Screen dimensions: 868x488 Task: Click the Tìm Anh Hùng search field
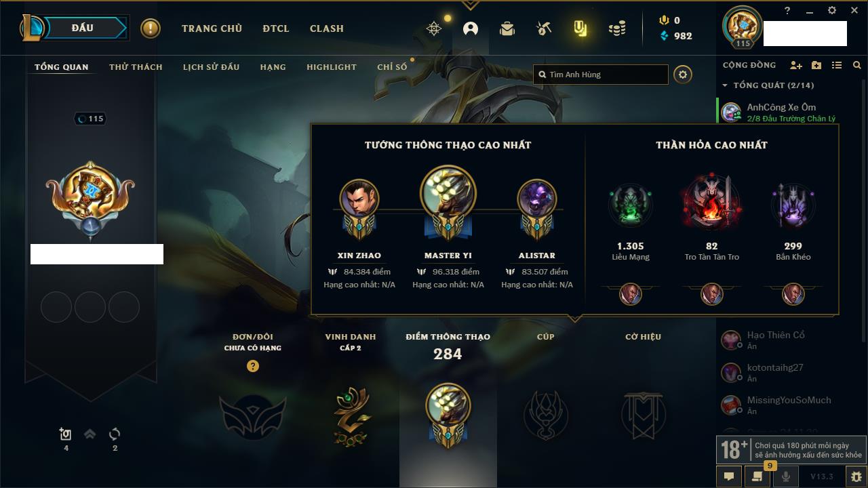click(x=601, y=75)
